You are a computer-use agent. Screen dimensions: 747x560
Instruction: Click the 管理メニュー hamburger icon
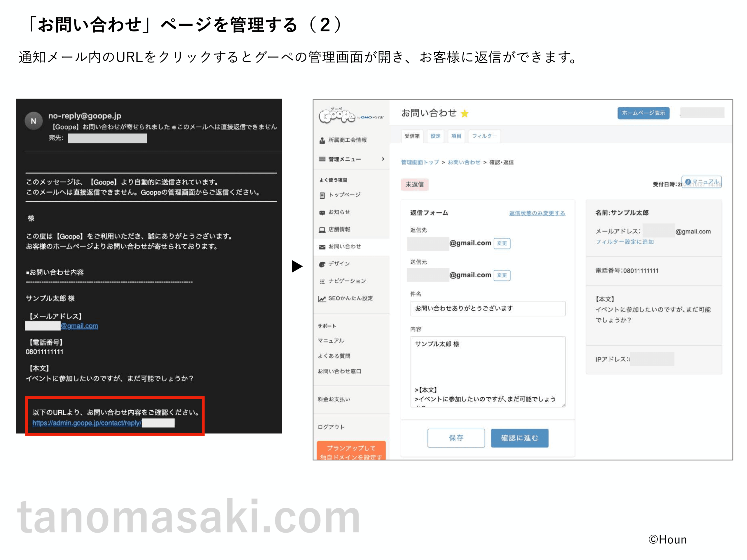point(322,159)
